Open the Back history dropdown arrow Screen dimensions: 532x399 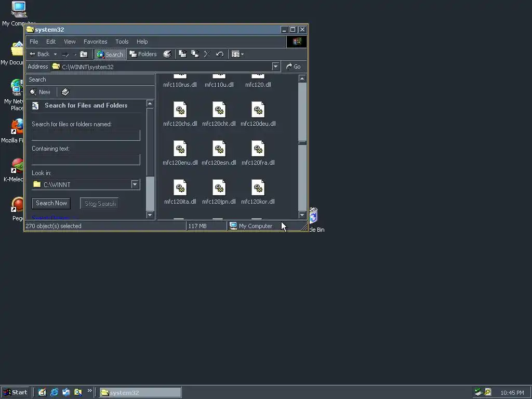(55, 54)
